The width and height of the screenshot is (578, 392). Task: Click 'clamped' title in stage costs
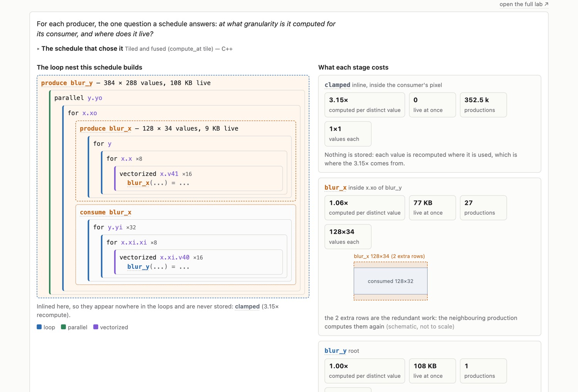[337, 85]
